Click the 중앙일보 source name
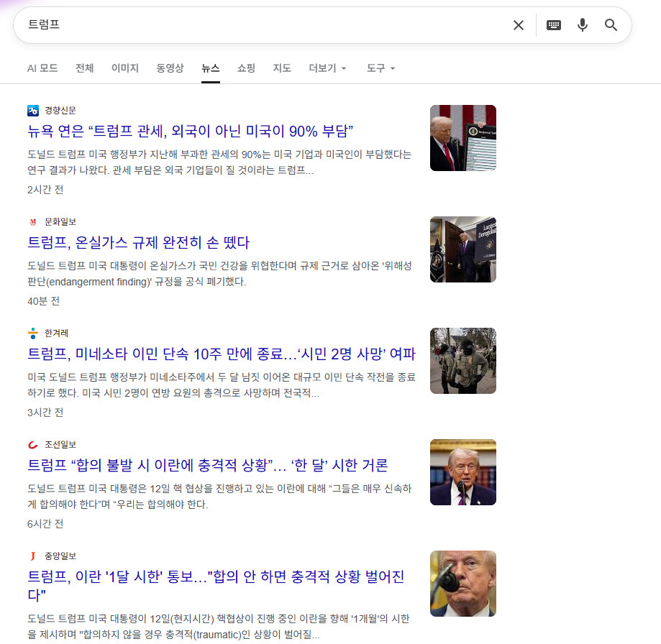 pyautogui.click(x=60, y=556)
